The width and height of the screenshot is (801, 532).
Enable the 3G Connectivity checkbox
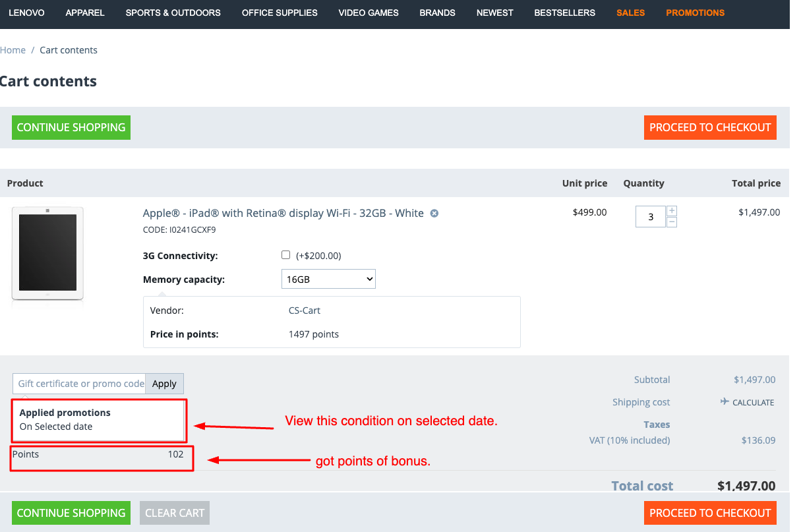285,255
